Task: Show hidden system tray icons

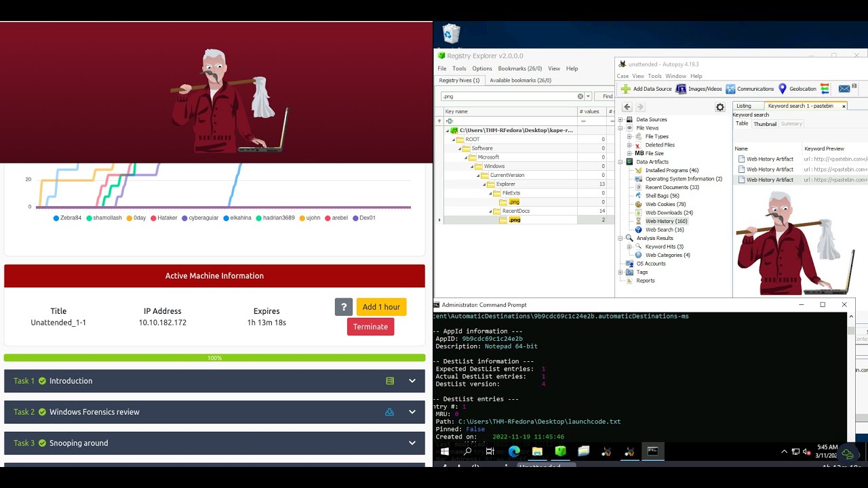Action: coord(785,451)
